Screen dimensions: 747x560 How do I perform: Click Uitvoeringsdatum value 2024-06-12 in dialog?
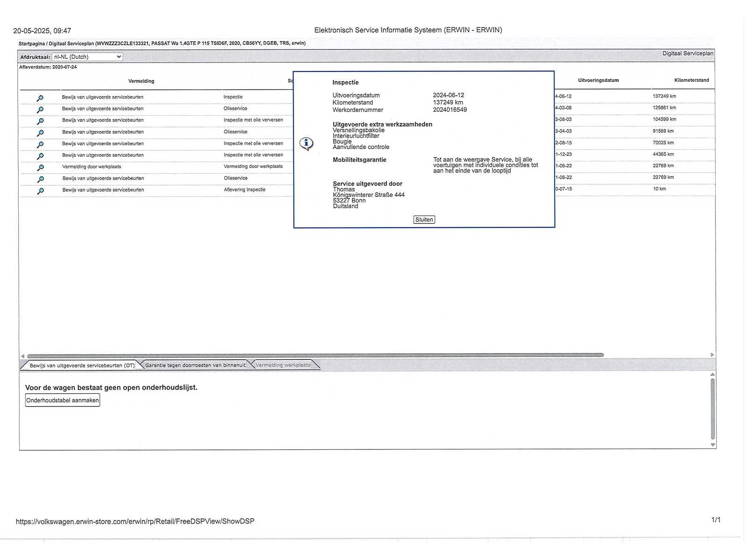tap(448, 95)
